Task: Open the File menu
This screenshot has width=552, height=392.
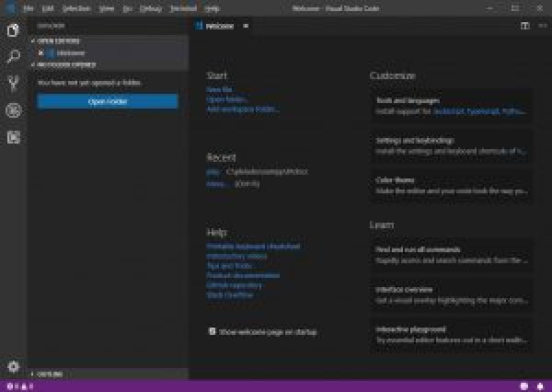Action: [29, 8]
